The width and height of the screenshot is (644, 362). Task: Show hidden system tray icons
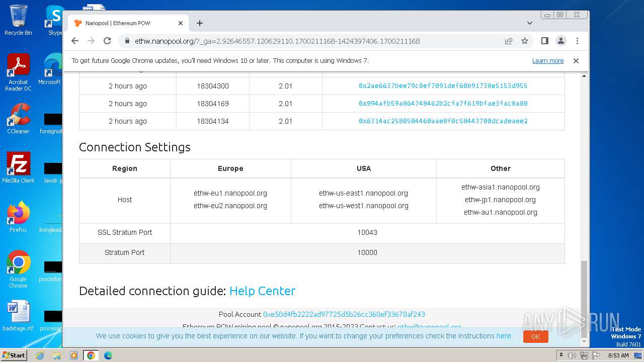(561, 355)
